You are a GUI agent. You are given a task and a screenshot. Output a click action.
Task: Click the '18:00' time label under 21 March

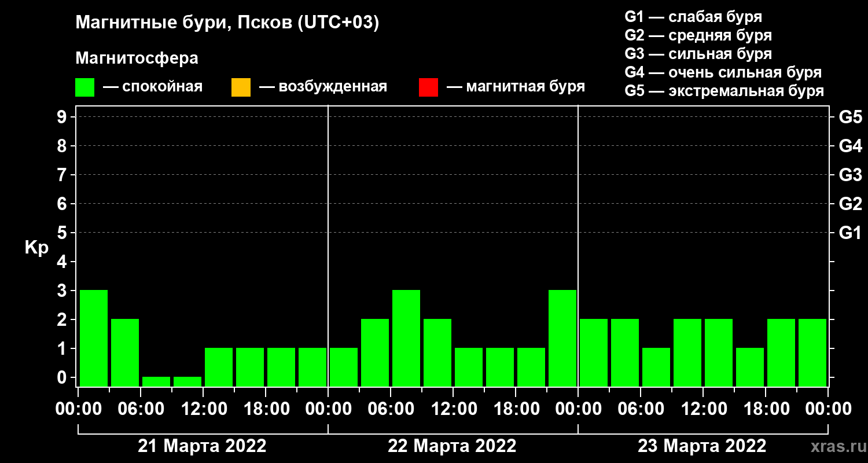click(x=266, y=409)
